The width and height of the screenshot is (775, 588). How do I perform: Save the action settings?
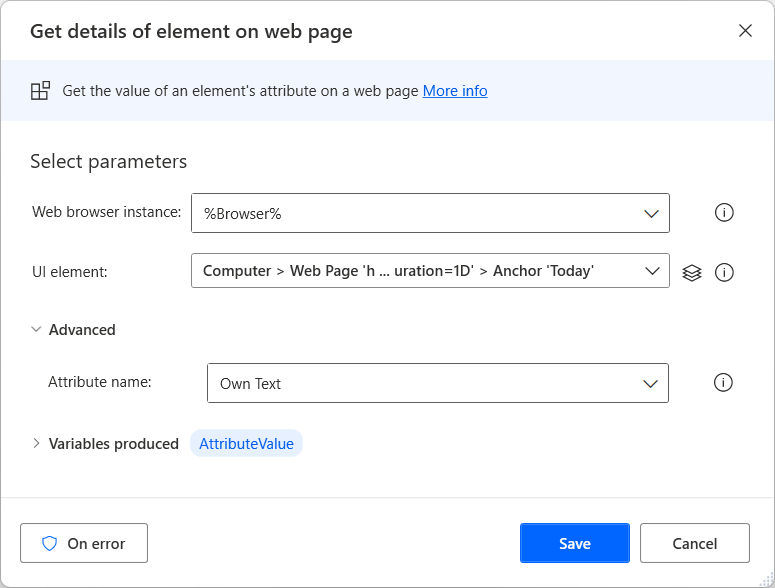pyautogui.click(x=574, y=543)
